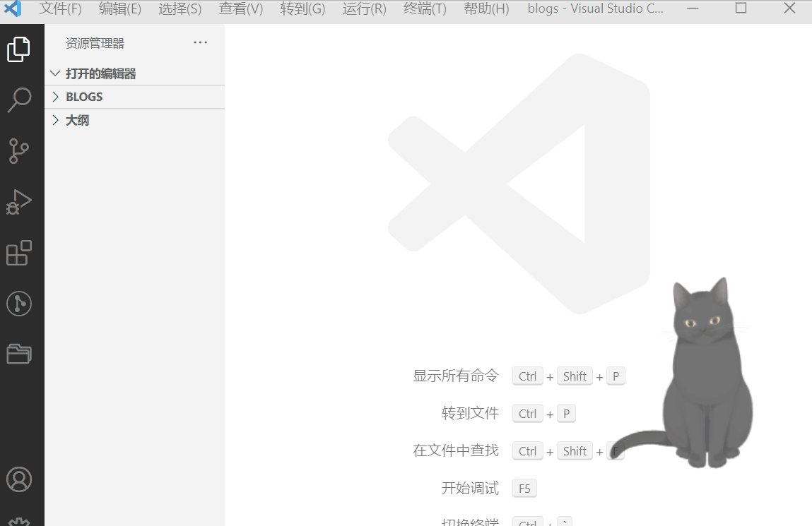Minimize the Visual Studio Code window

point(693,8)
